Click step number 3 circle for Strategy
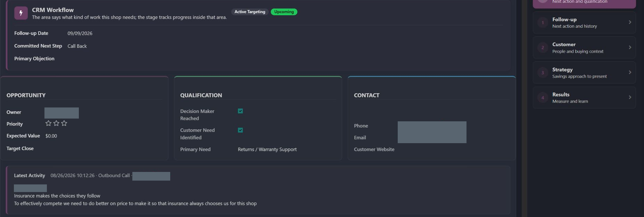Screen dimensions: 644x217 pyautogui.click(x=543, y=72)
